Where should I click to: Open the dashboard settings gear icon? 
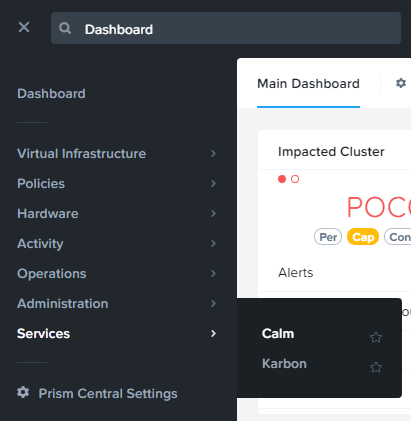coord(401,83)
